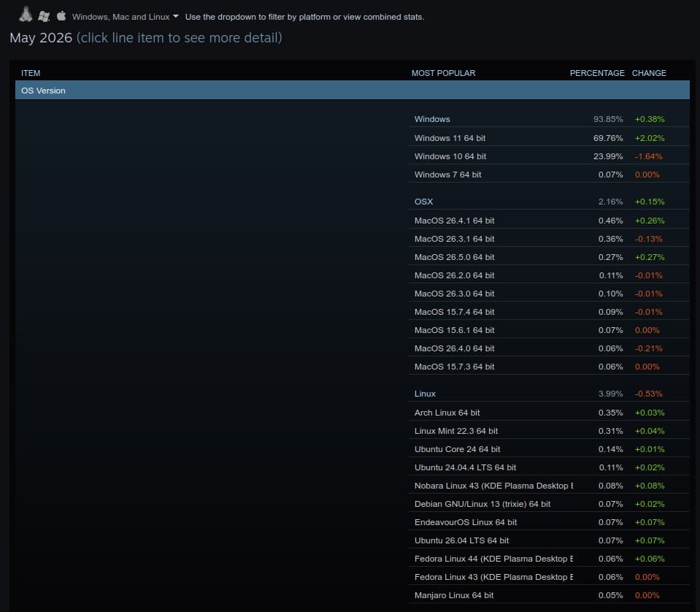700x612 pixels.
Task: Select the Windows category row
Action: pyautogui.click(x=549, y=119)
